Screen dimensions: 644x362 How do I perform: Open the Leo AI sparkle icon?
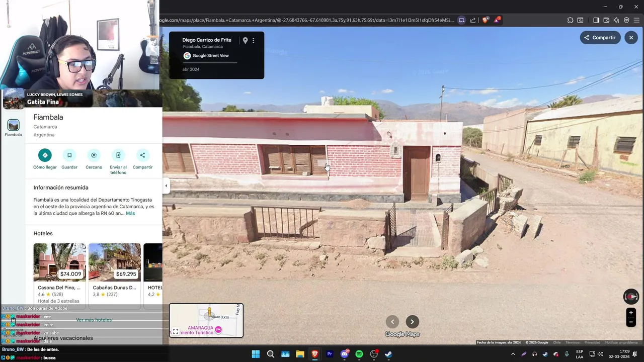(x=616, y=20)
